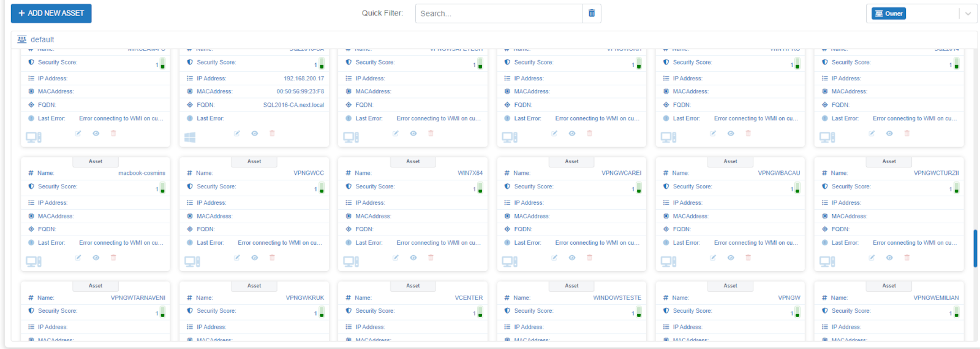Click the Last Error text on macbook-cosmins card
The image size is (980, 349).
click(x=121, y=243)
